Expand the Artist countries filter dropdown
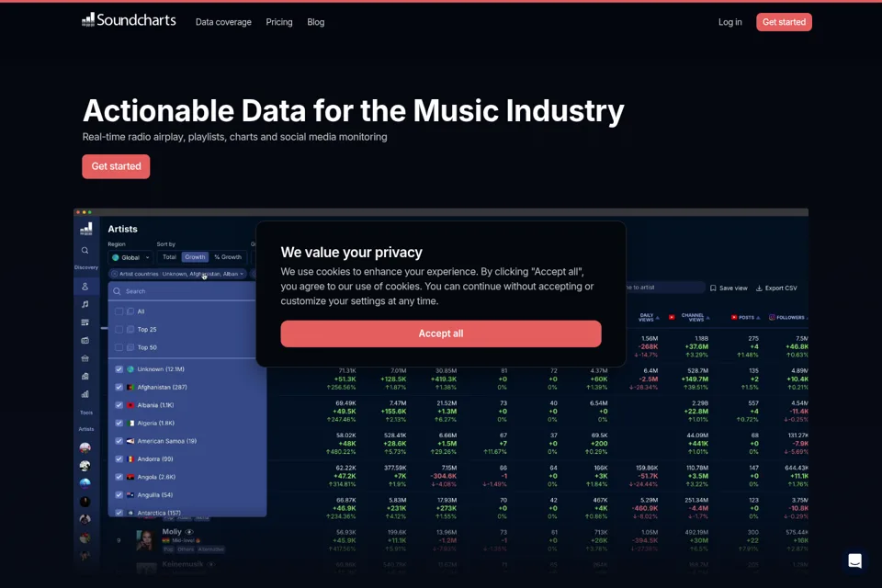 (242, 274)
